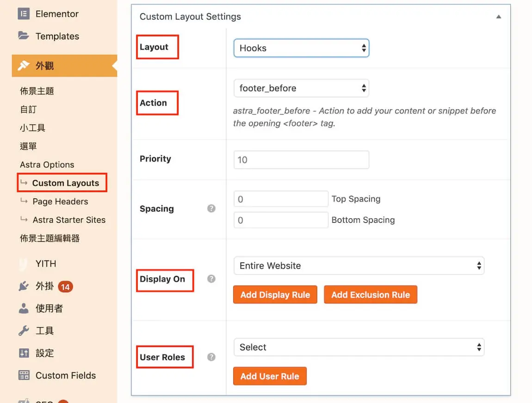Image resolution: width=532 pixels, height=403 pixels.
Task: Go to Astra Starter Sites
Action: pyautogui.click(x=69, y=220)
